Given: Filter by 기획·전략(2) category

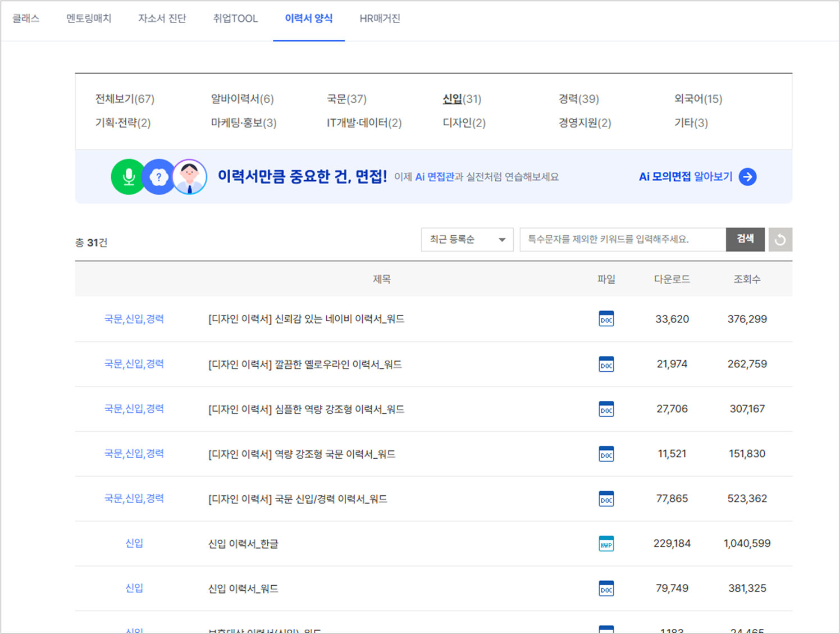Looking at the screenshot, I should point(123,123).
